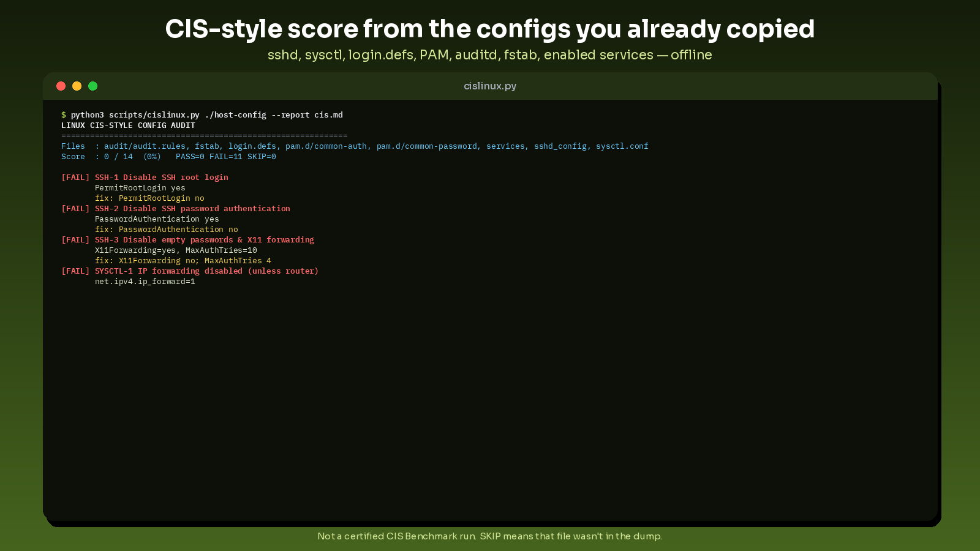Screen dimensions: 980x551
Task: Click the red close window dot
Action: (x=61, y=86)
